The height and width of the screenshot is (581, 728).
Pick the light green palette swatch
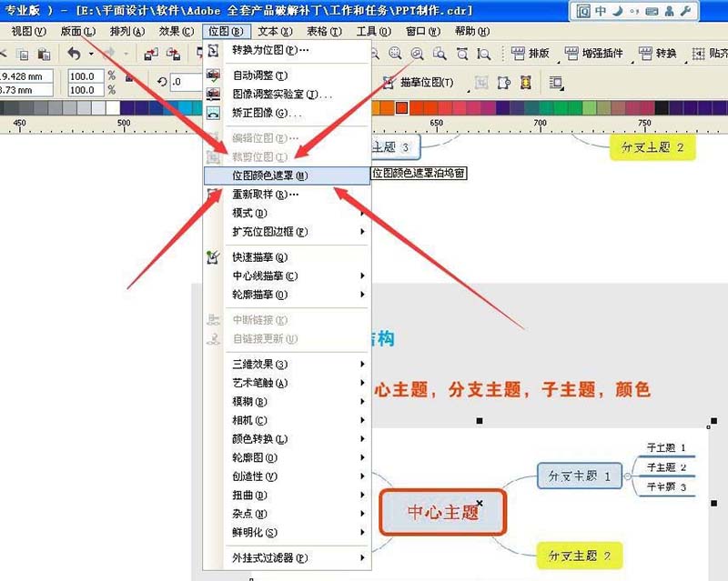coord(589,107)
